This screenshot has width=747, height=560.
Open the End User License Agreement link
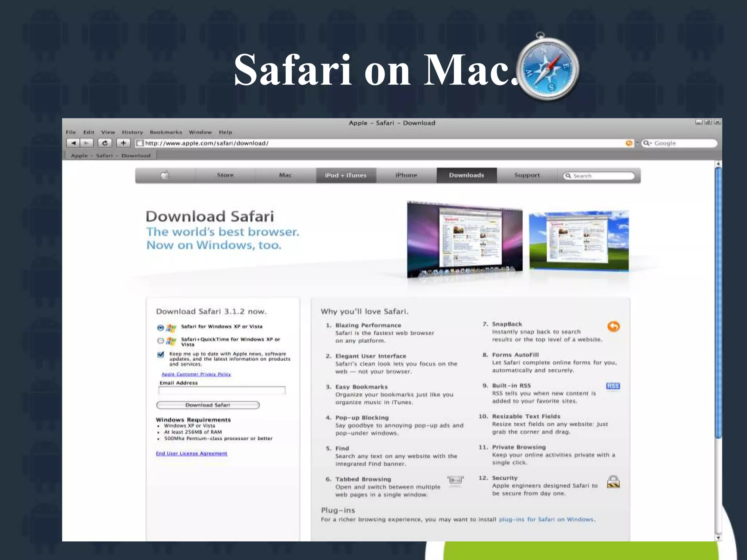tap(191, 453)
